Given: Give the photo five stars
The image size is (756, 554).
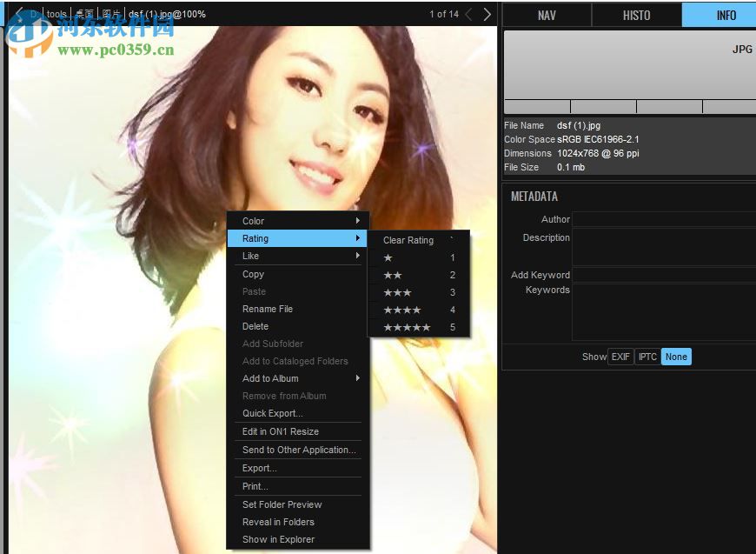Looking at the screenshot, I should pyautogui.click(x=407, y=327).
